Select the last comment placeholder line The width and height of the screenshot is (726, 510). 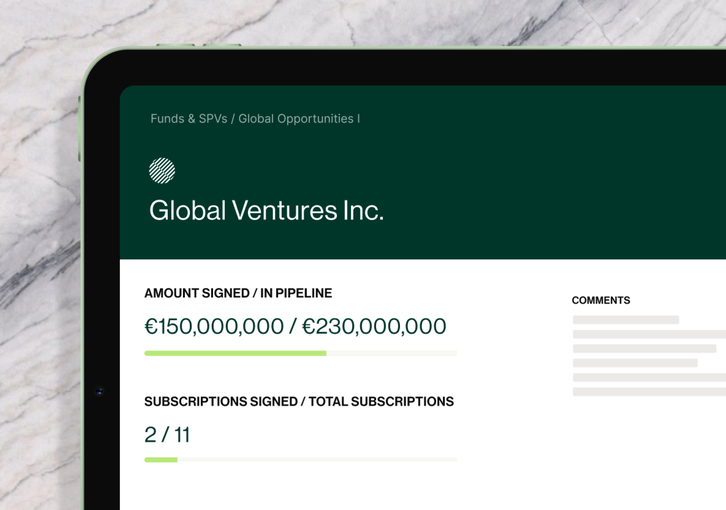(x=649, y=392)
